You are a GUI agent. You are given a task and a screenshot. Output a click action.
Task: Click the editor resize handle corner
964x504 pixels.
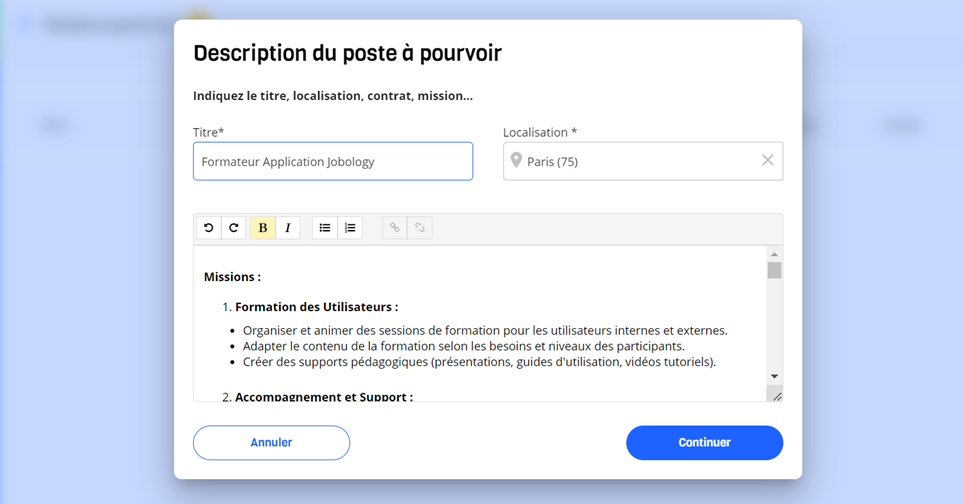(776, 396)
